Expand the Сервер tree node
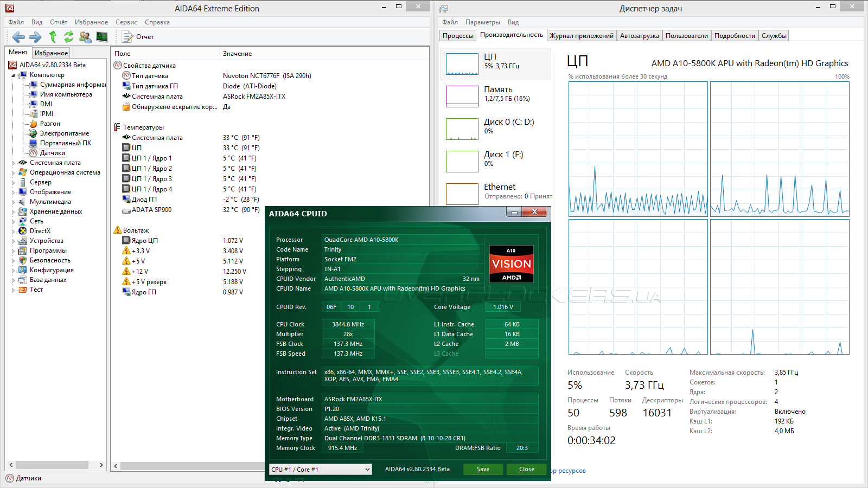 13,182
